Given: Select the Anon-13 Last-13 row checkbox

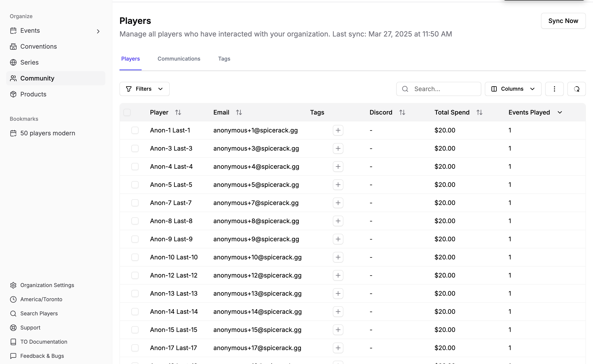Looking at the screenshot, I should (x=135, y=293).
